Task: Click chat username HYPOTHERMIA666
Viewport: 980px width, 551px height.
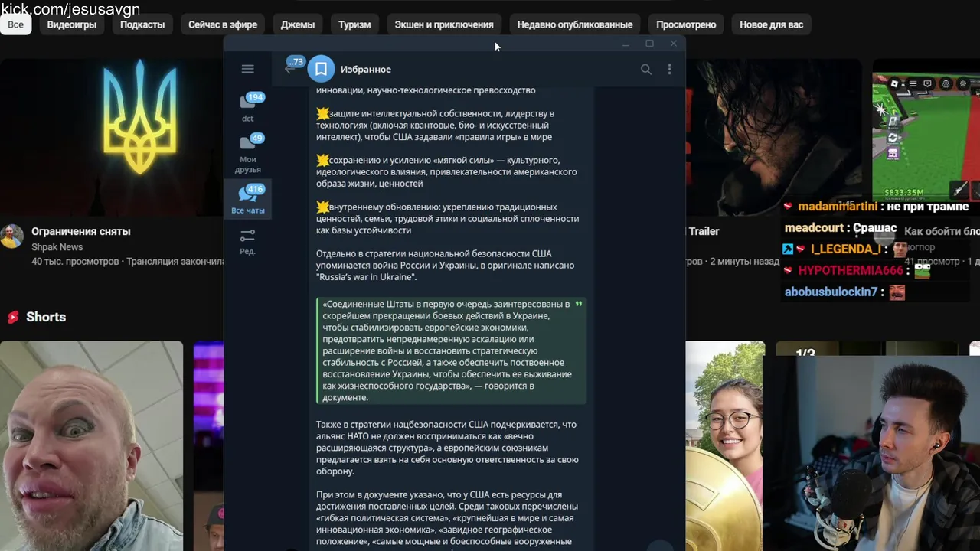Action: click(x=851, y=270)
